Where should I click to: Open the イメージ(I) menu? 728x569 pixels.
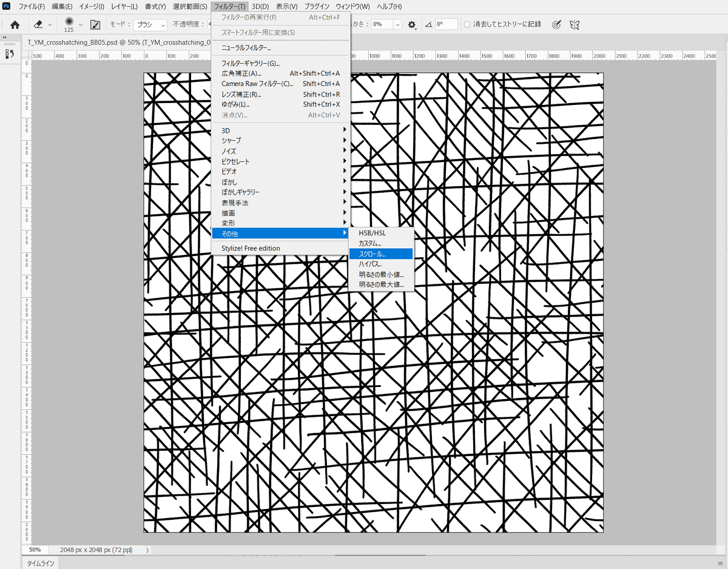(x=92, y=6)
